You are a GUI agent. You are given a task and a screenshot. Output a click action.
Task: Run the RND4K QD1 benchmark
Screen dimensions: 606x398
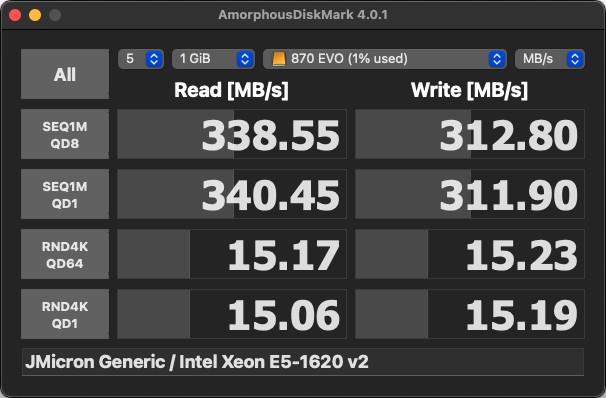click(x=65, y=314)
